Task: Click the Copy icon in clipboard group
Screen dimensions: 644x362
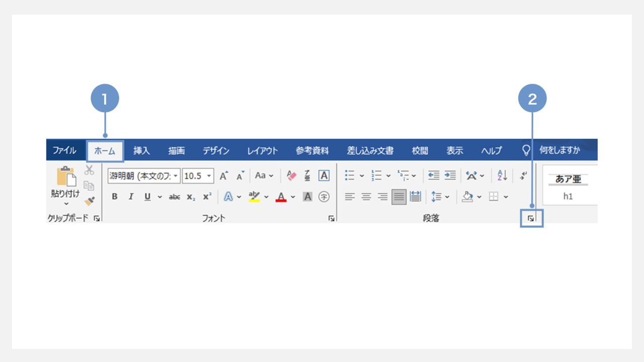Action: tap(89, 186)
